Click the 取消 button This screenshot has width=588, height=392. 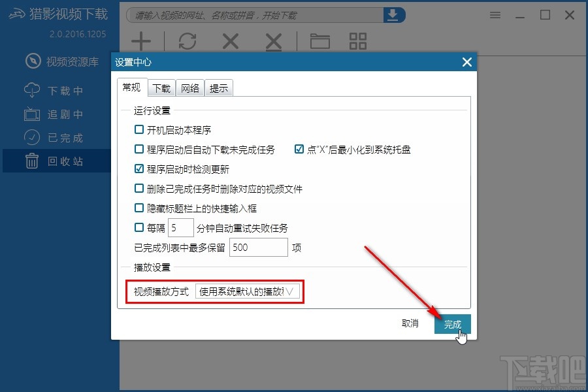click(410, 323)
